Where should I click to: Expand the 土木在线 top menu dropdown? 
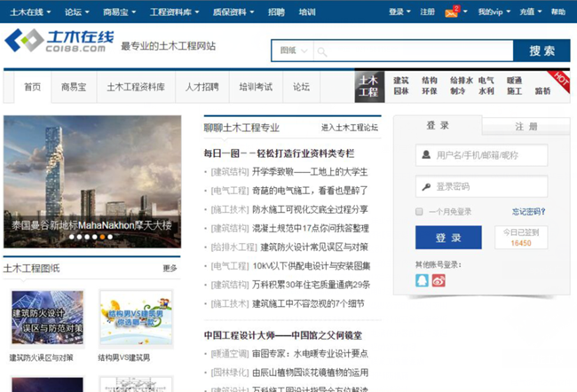(30, 12)
